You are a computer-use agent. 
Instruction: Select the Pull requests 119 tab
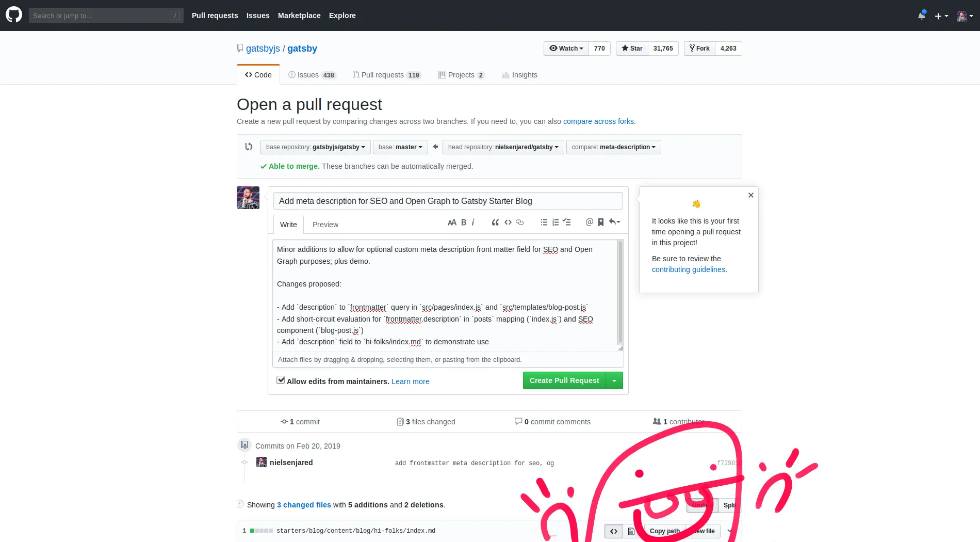387,75
